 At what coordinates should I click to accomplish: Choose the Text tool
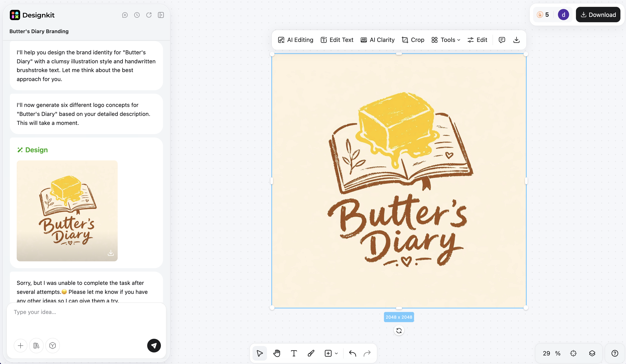coord(294,353)
